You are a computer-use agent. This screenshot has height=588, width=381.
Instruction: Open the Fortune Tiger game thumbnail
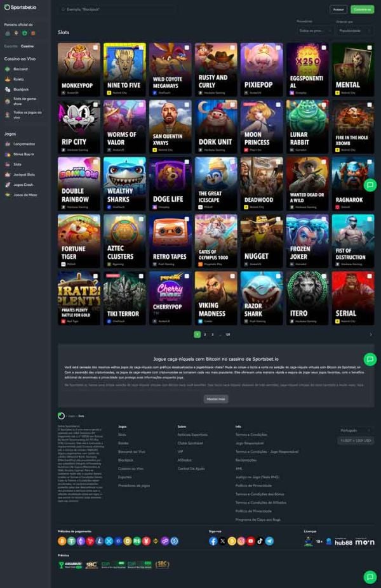click(79, 241)
